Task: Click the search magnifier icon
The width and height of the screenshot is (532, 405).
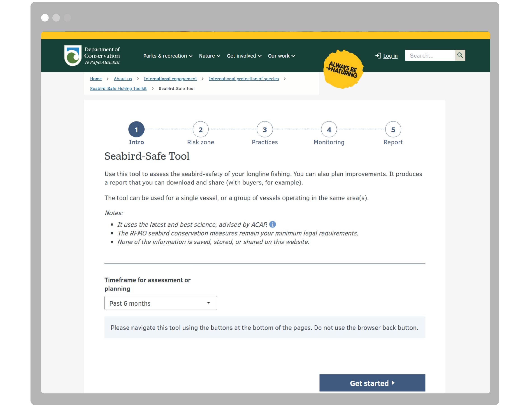Action: 460,56
